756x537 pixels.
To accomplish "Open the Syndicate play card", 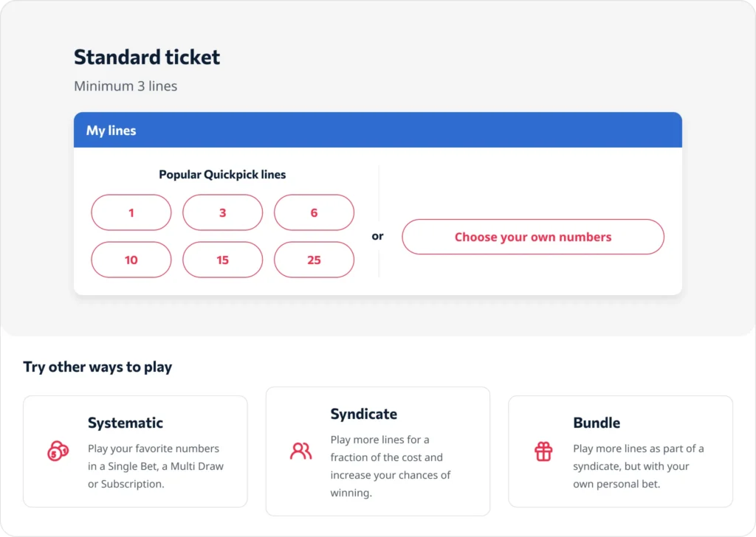I will 377,451.
